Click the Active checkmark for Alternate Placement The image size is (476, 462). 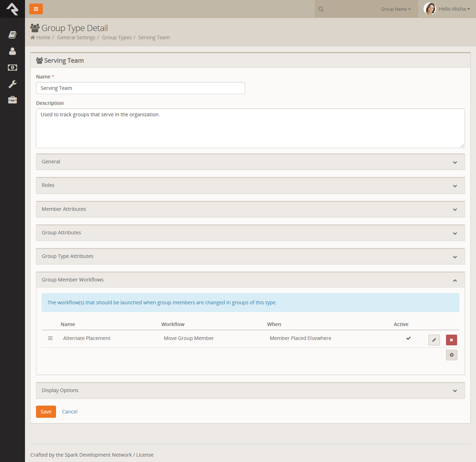pyautogui.click(x=408, y=338)
